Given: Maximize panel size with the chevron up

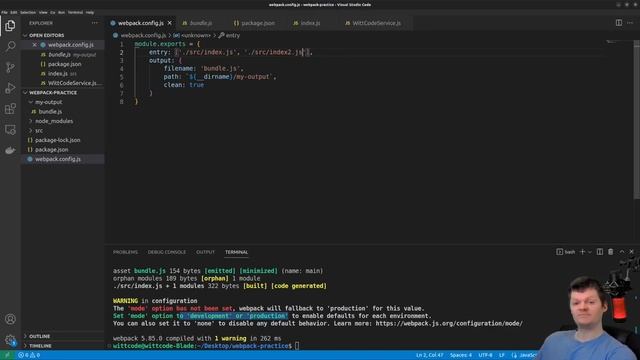Looking at the screenshot, I should tap(622, 252).
